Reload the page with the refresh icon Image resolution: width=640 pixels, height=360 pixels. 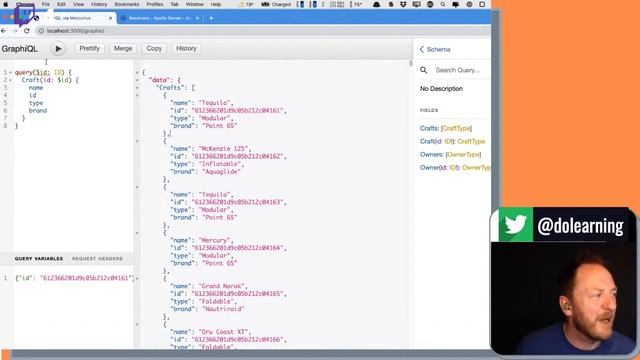click(x=27, y=31)
